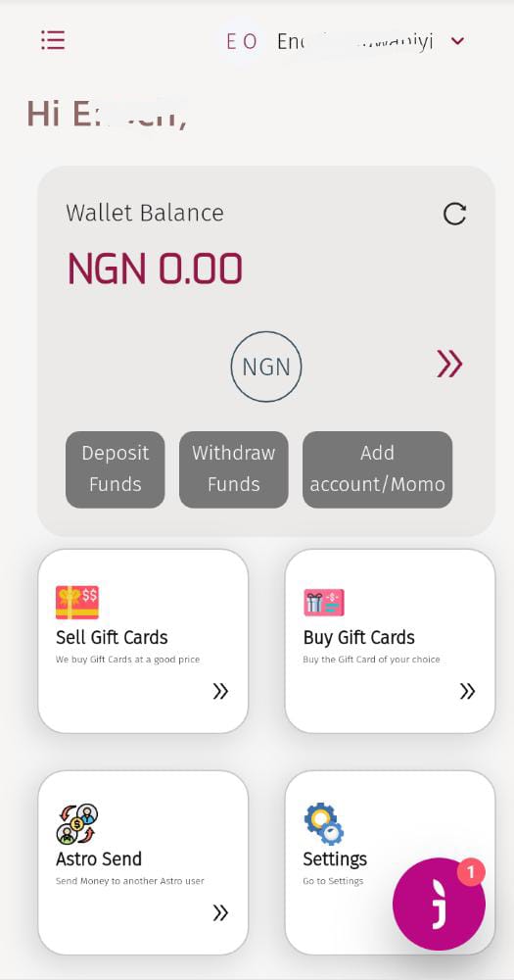Screen dimensions: 514x980
Task: Expand the account name dropdown chevron
Action: click(x=458, y=41)
